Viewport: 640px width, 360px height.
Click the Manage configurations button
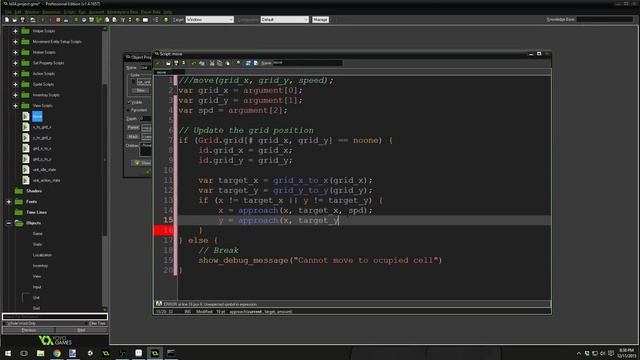[320, 20]
